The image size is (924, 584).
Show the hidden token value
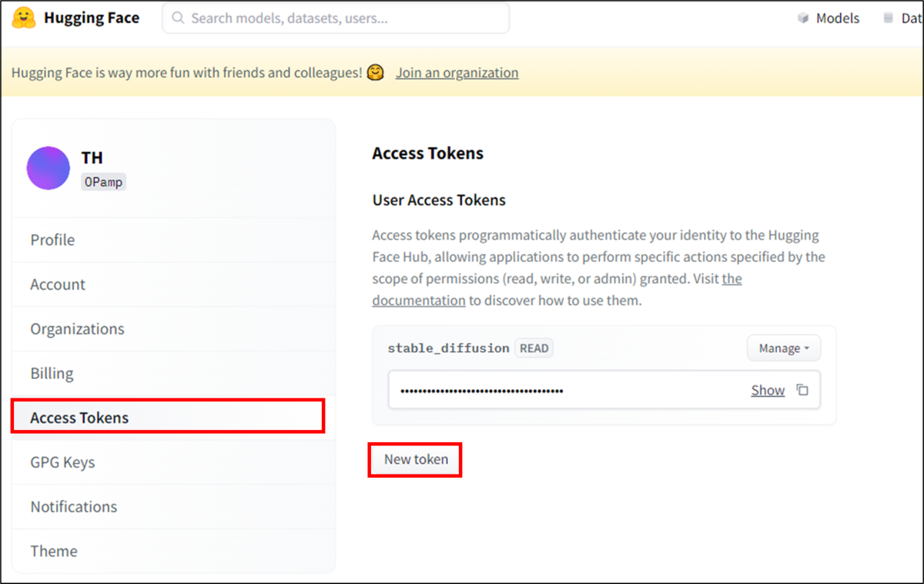tap(768, 391)
